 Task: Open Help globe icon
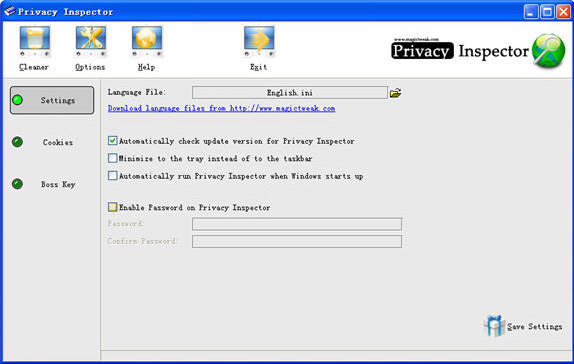click(146, 41)
